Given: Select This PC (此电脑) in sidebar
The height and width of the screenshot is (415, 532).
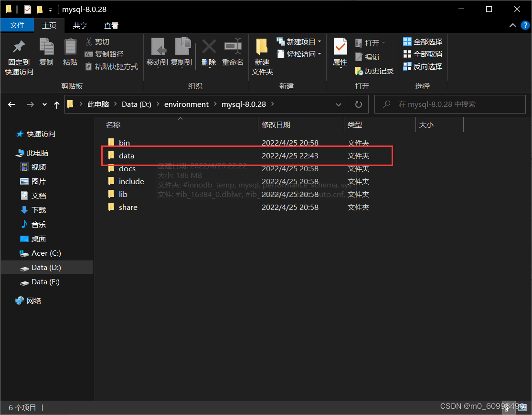Looking at the screenshot, I should click(32, 153).
